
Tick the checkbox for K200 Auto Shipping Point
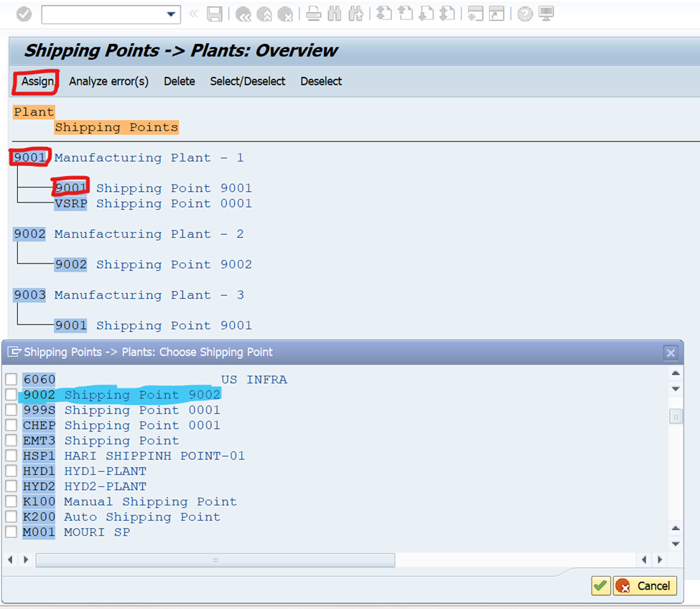11,516
